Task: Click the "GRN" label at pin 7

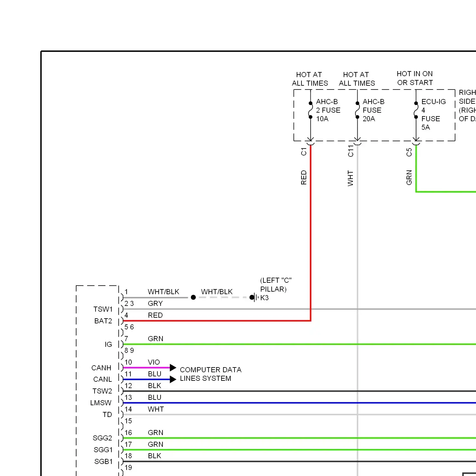Action: pos(155,339)
